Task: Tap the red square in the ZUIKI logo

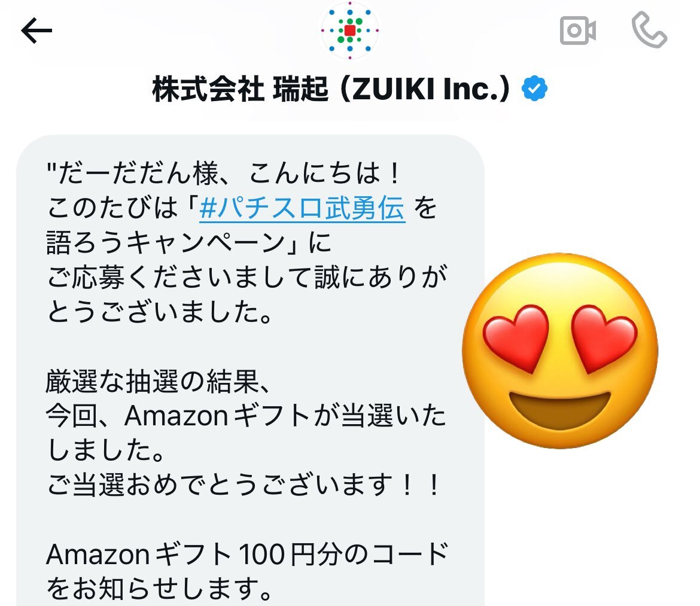Action: [x=350, y=31]
